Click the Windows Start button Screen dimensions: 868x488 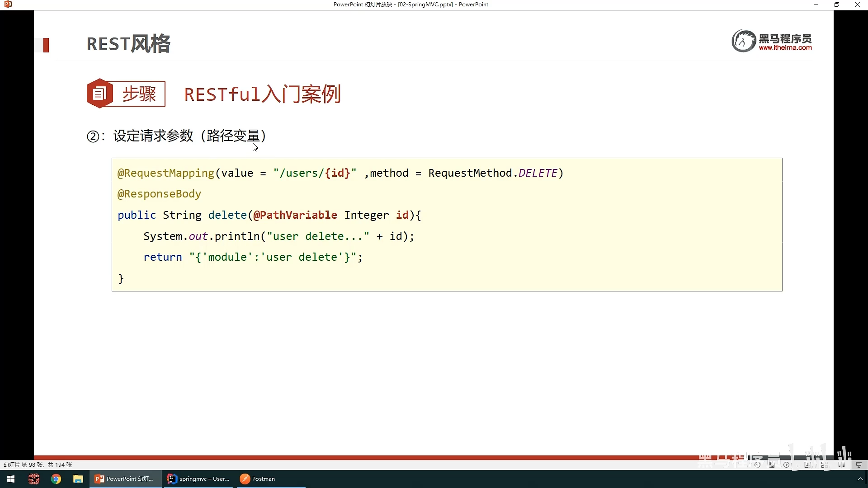tap(11, 479)
